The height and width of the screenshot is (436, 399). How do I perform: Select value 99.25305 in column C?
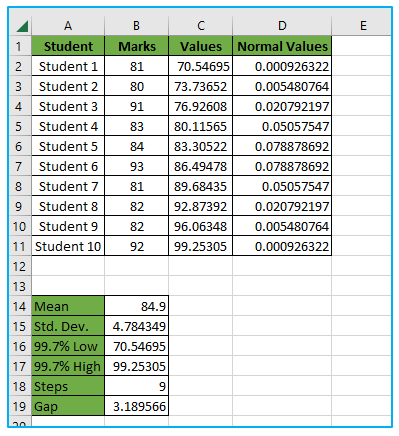(201, 246)
